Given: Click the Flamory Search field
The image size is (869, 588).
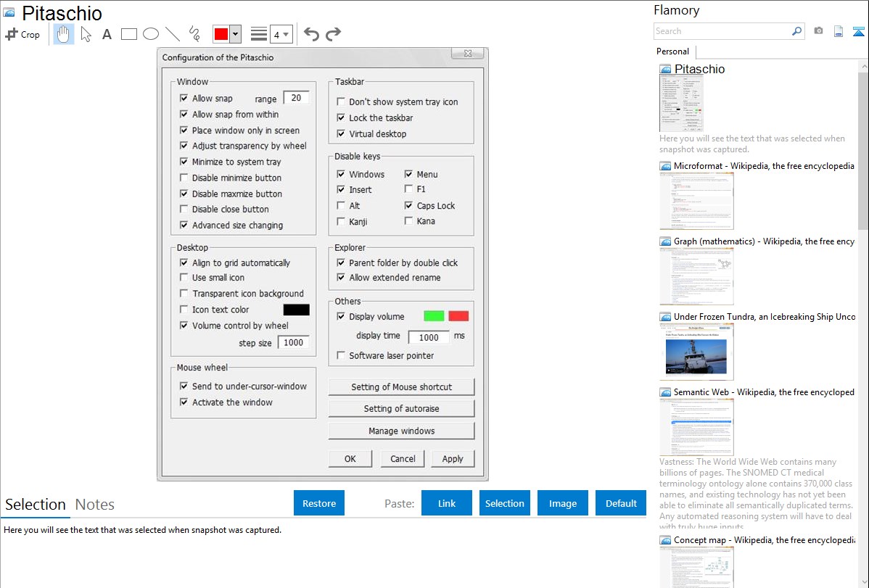Looking at the screenshot, I should [722, 31].
